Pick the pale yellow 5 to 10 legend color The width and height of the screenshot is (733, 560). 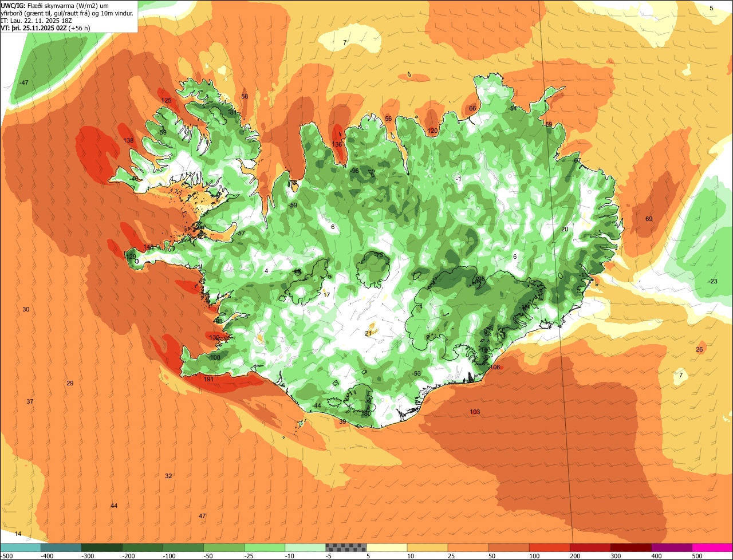387,547
